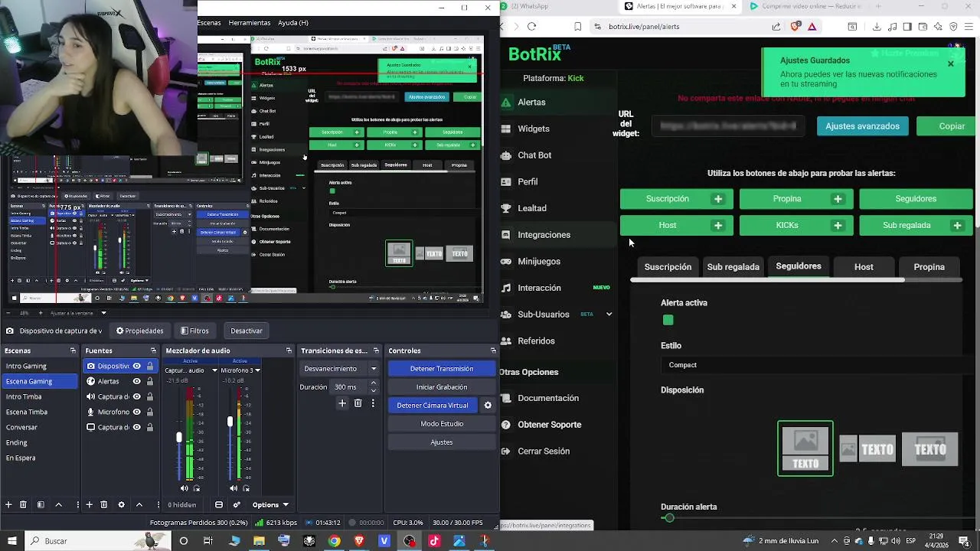Delete transition with trash icon
The image size is (980, 551).
point(358,403)
